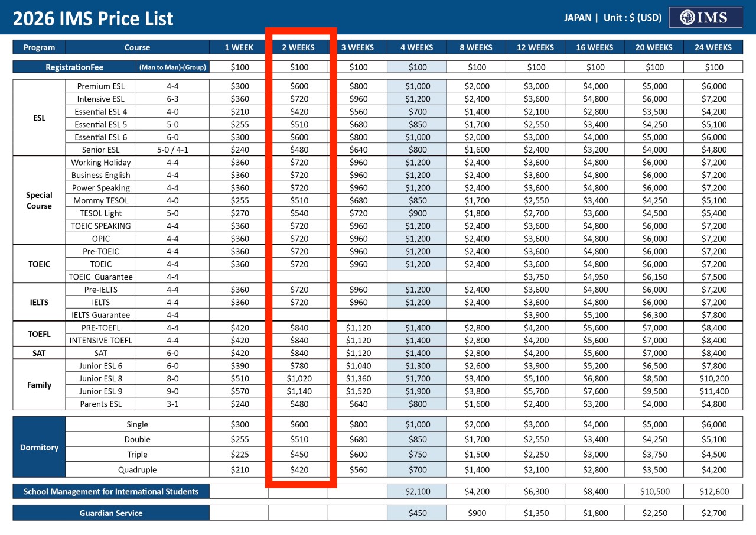This screenshot has width=756, height=535.
Task: Select the Pre-TOEIC course name
Action: point(101,251)
